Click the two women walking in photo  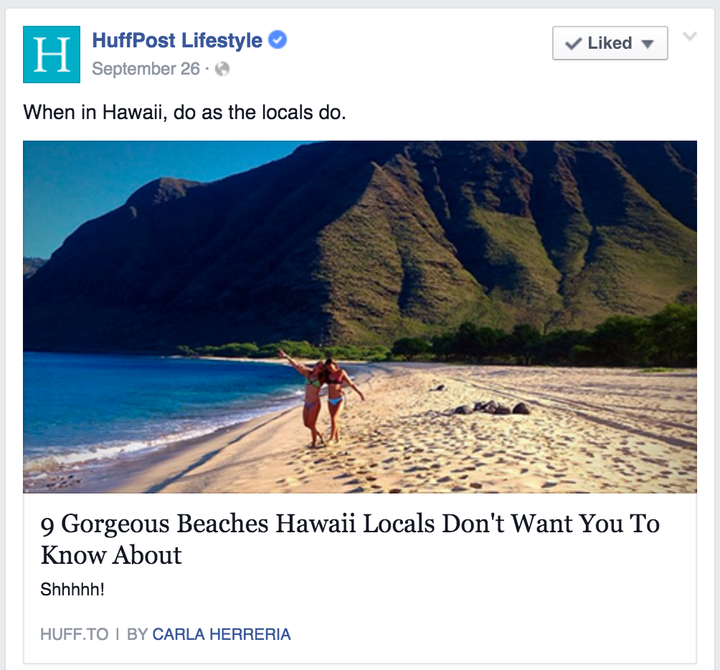pyautogui.click(x=321, y=400)
